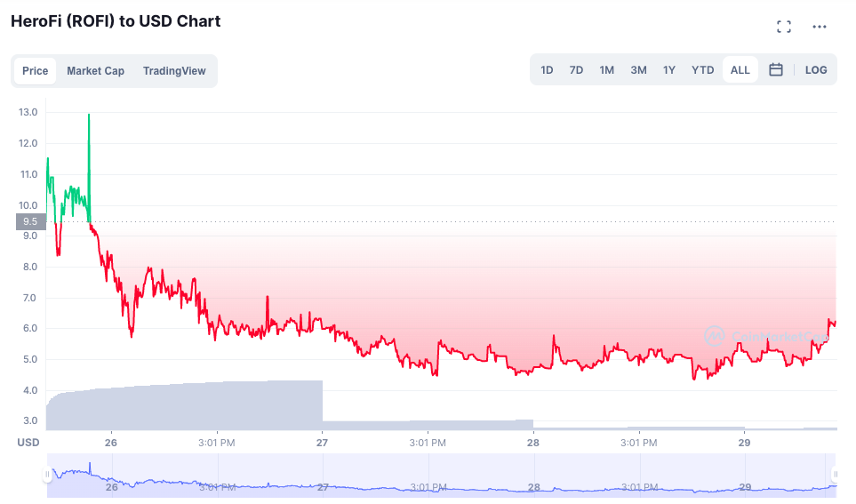Select the 7D time range
Viewport: 856px width, 504px height.
(x=576, y=70)
